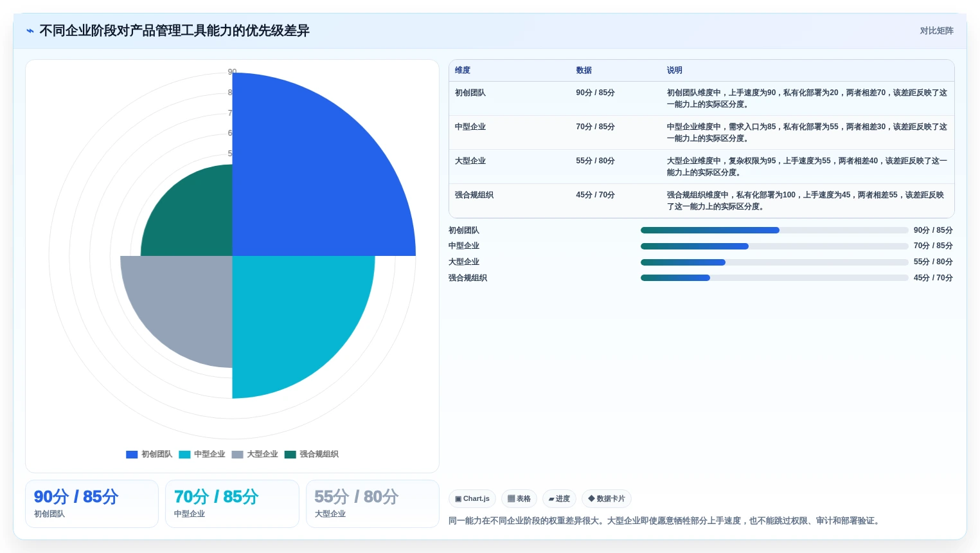980x553 pixels.
Task: Click the 45分 / 70分 progress value
Action: coord(933,278)
